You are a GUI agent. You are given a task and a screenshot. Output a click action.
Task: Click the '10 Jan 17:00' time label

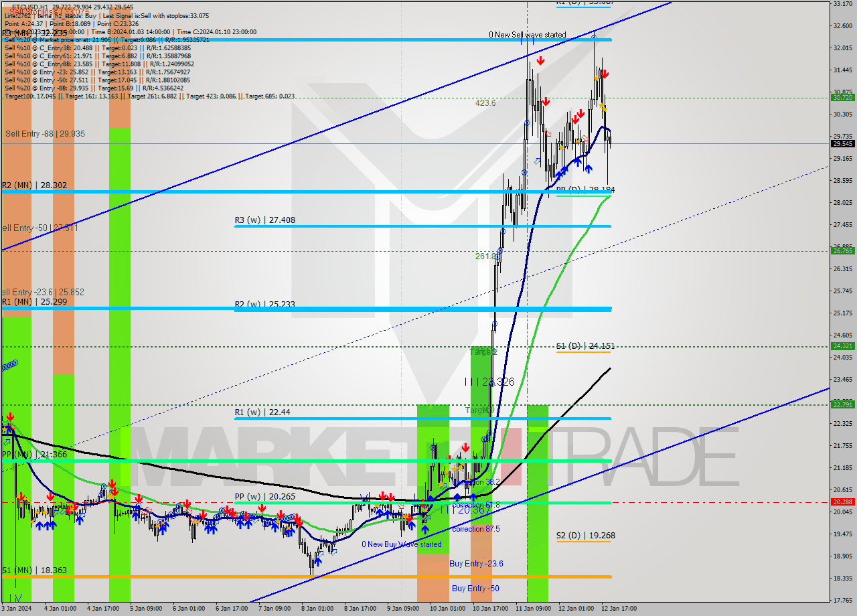click(x=489, y=609)
